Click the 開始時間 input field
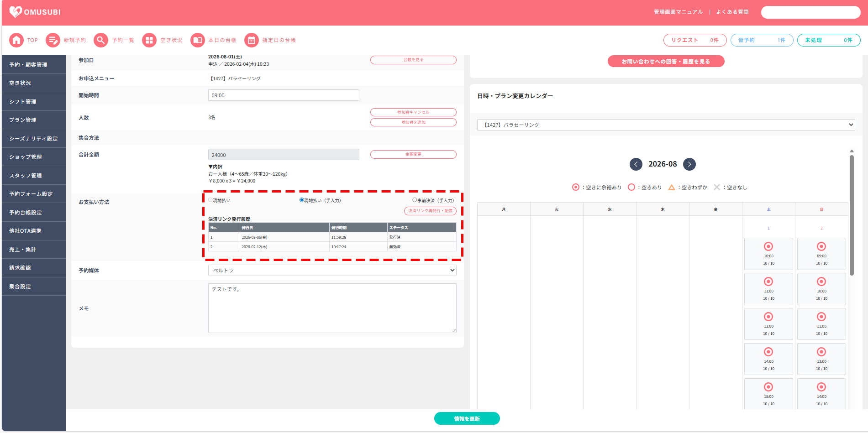The image size is (868, 433). (284, 95)
